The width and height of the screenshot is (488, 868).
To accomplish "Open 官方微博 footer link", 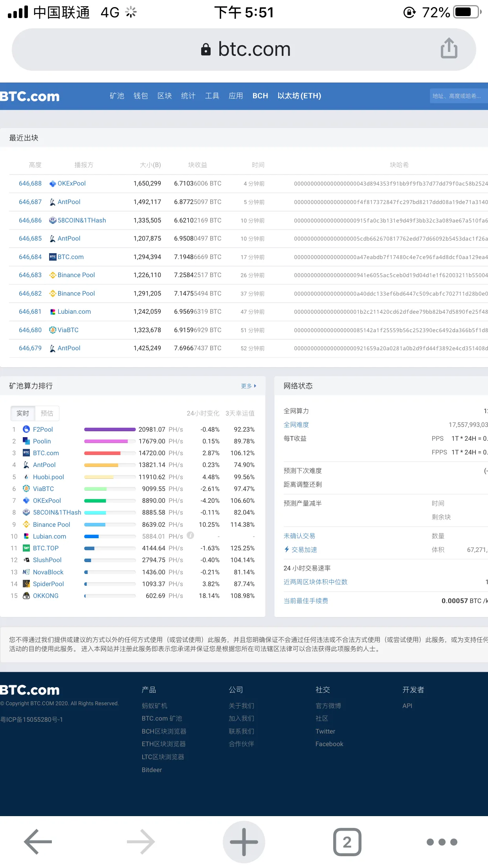I will pyautogui.click(x=328, y=706).
